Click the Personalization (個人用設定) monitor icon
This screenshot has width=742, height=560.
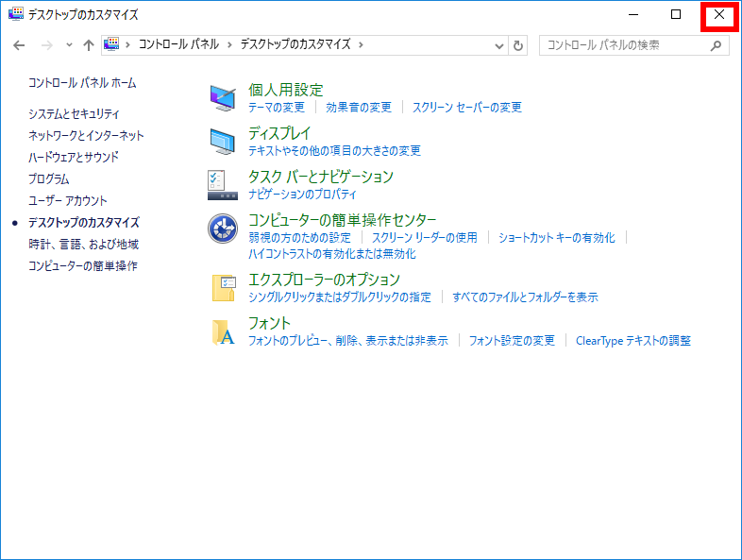(x=223, y=98)
